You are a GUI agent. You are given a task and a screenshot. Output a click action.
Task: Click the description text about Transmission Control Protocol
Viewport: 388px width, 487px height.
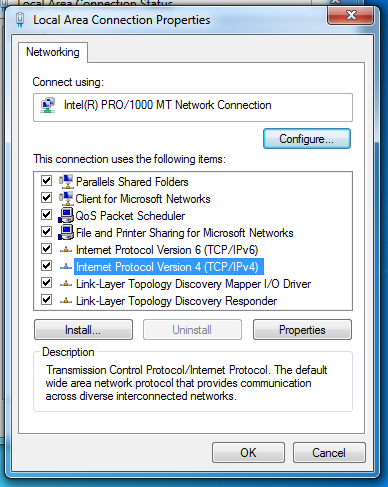(x=186, y=383)
